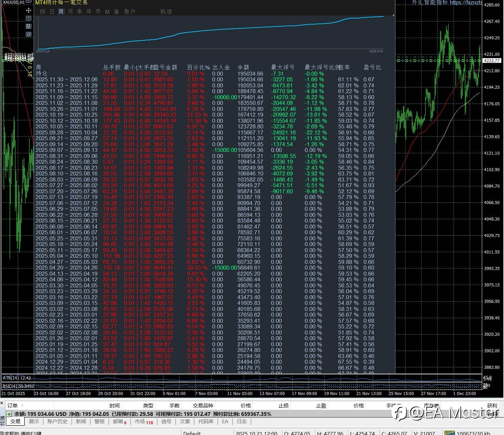Click the 余额 column heading in statistics
The height and width of the screenshot is (435, 504).
coord(243,68)
